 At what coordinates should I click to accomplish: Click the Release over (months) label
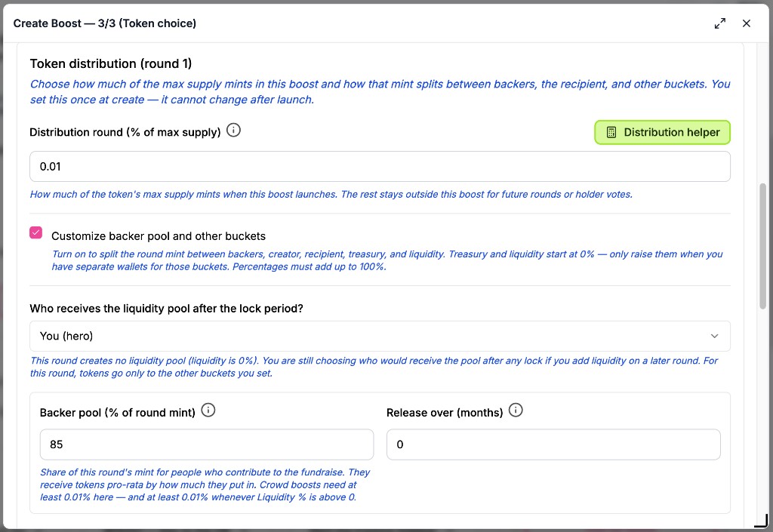coord(445,413)
